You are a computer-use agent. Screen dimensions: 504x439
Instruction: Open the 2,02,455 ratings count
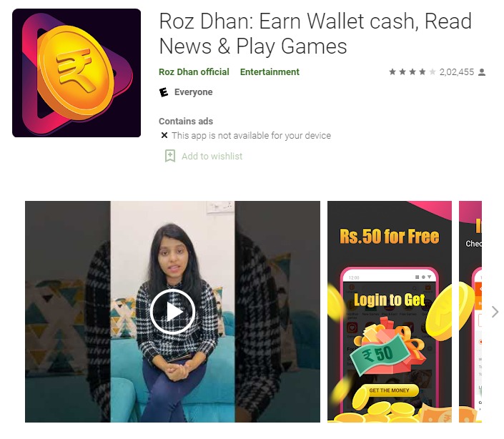[456, 72]
